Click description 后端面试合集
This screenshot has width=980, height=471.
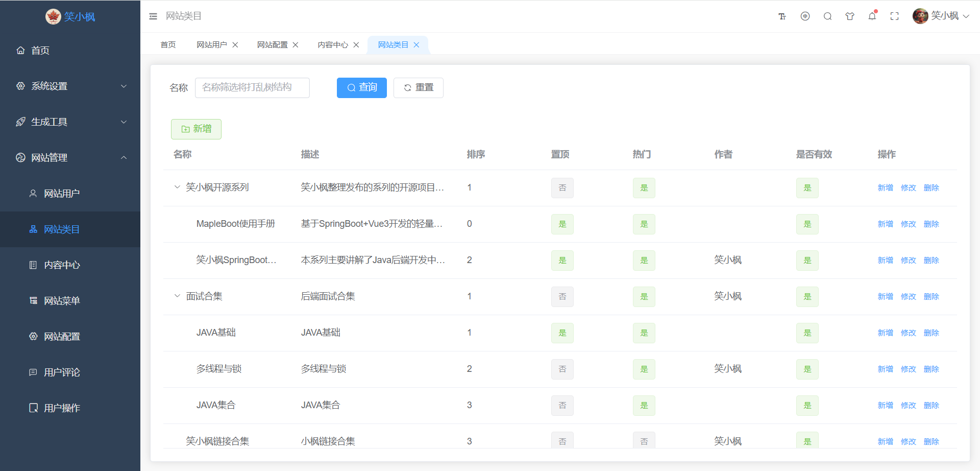(x=328, y=296)
